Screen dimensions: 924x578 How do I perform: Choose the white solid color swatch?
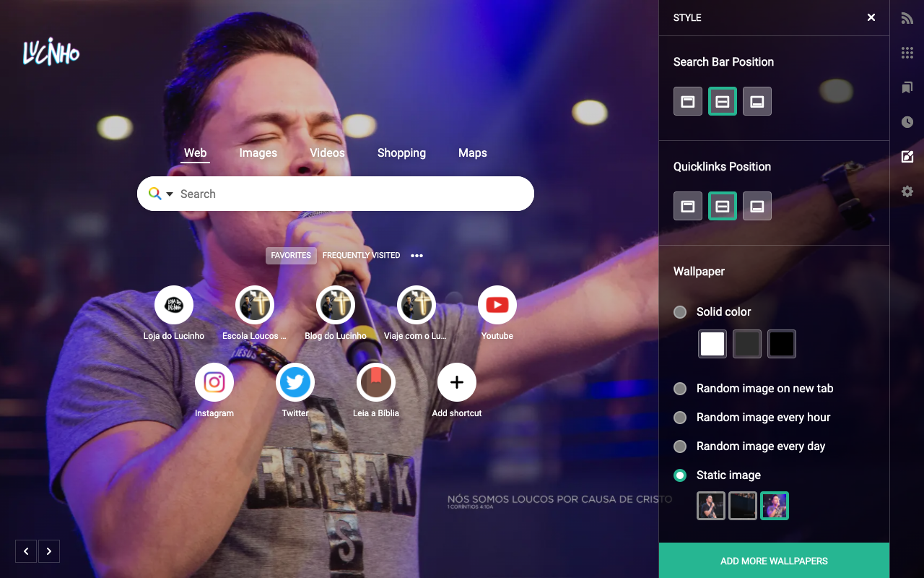coord(712,344)
